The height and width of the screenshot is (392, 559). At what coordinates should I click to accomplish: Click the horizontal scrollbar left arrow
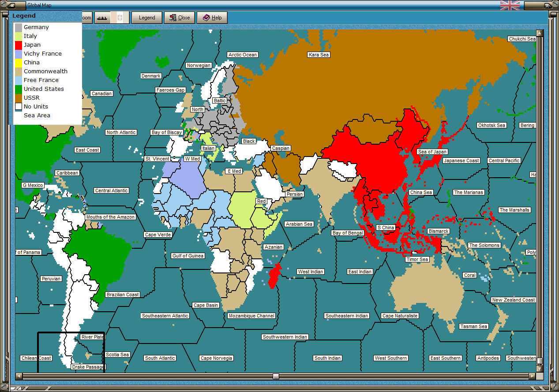(x=19, y=376)
